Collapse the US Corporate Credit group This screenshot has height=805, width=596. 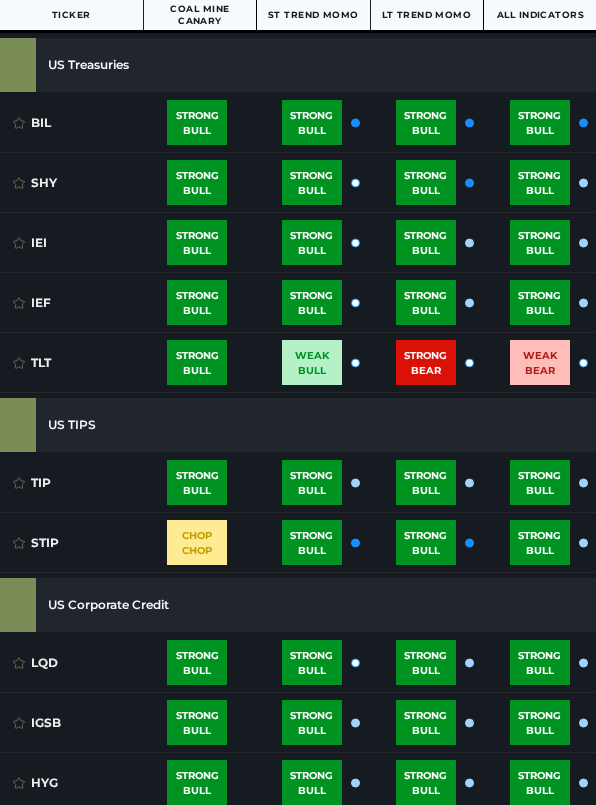pos(298,605)
